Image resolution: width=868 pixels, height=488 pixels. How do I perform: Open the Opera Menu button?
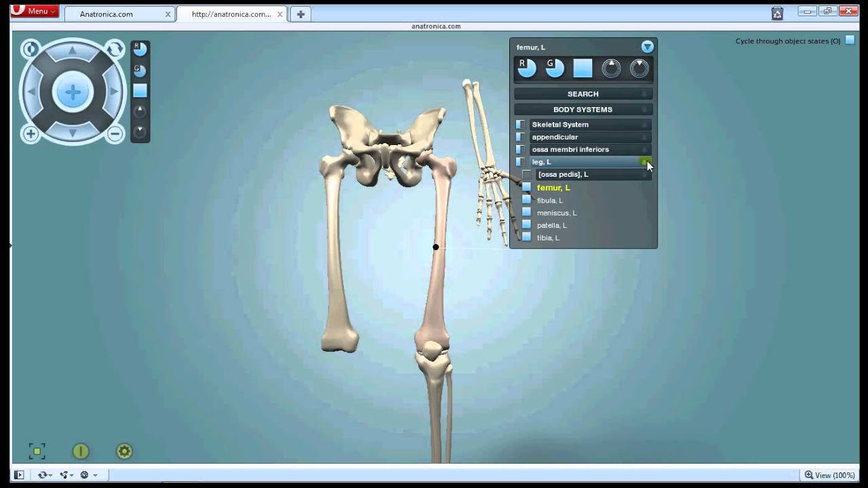pos(34,11)
